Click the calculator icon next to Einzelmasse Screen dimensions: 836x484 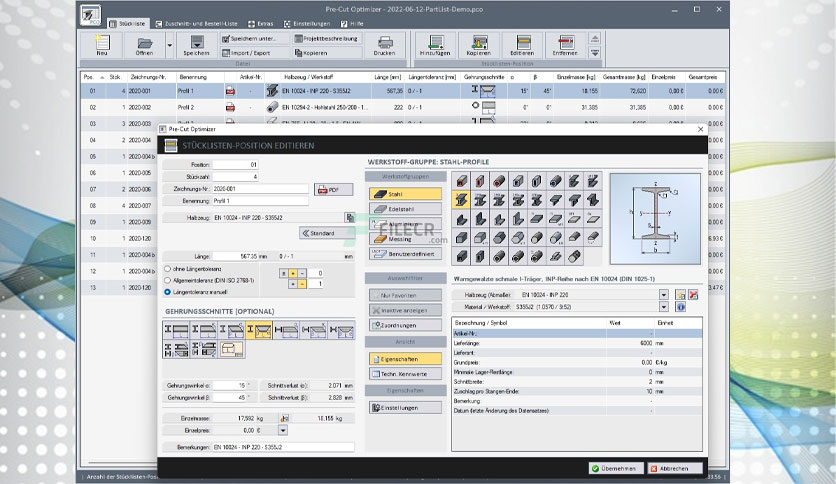coord(285,418)
